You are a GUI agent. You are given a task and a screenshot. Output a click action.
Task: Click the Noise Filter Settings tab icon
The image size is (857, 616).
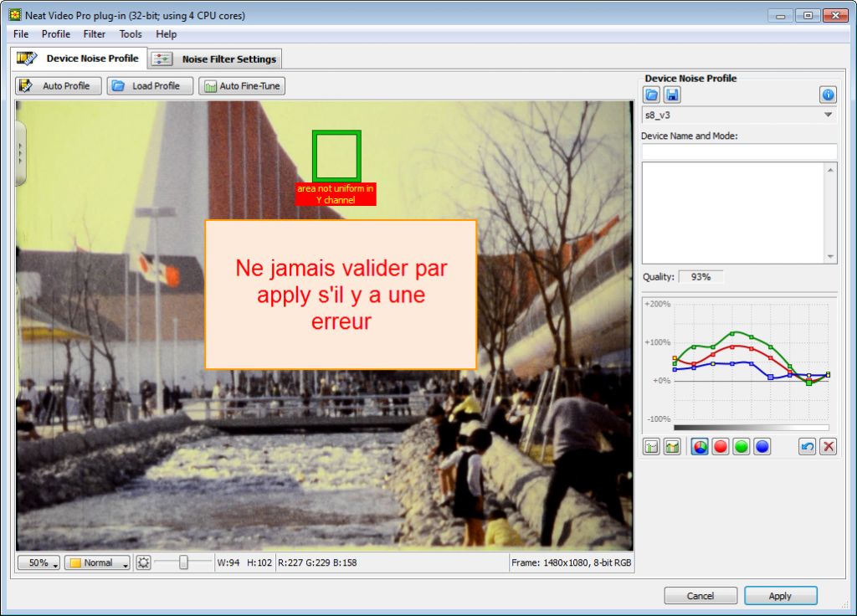pyautogui.click(x=162, y=59)
